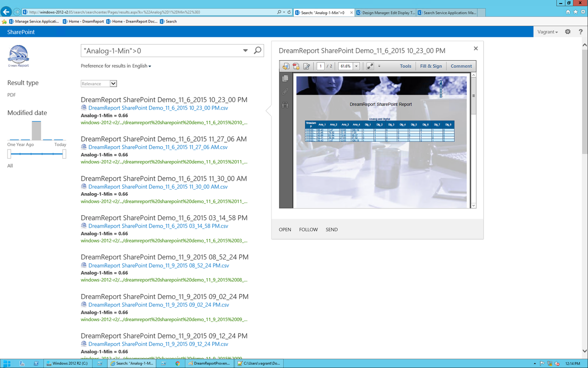Open the PDF page thumbnails panel icon
Image resolution: width=588 pixels, height=368 pixels.
(285, 78)
